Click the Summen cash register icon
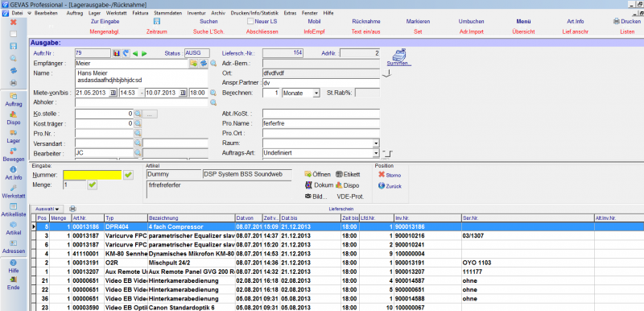The width and height of the screenshot is (644, 311). [398, 56]
